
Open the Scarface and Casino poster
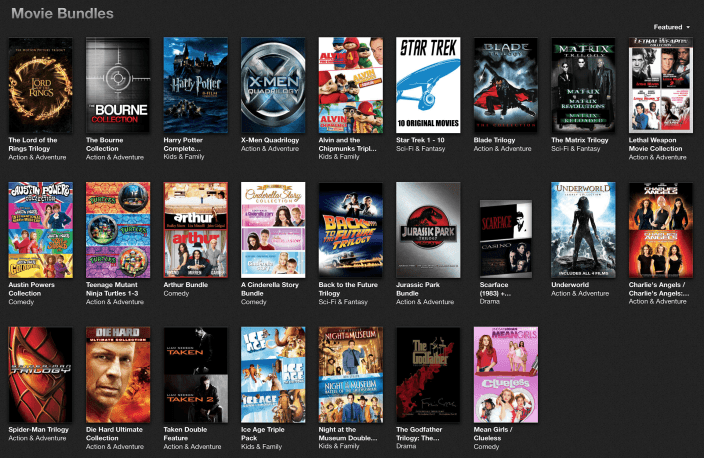[506, 239]
